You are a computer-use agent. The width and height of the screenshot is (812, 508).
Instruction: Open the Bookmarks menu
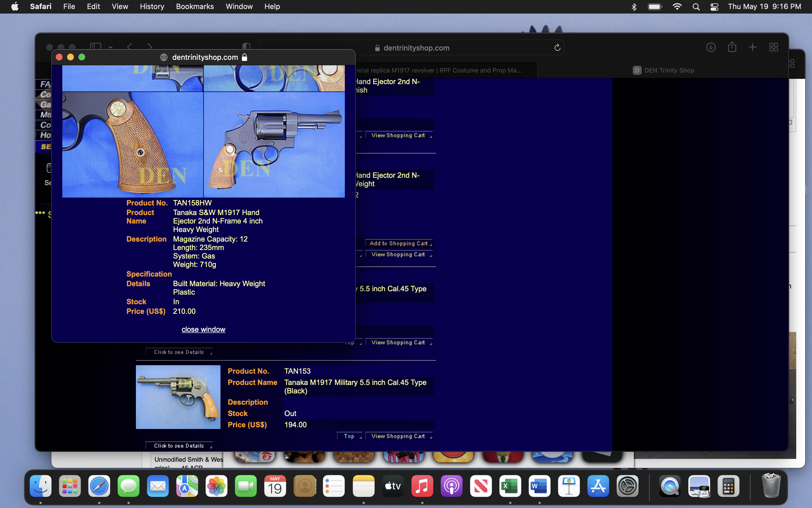pos(195,6)
